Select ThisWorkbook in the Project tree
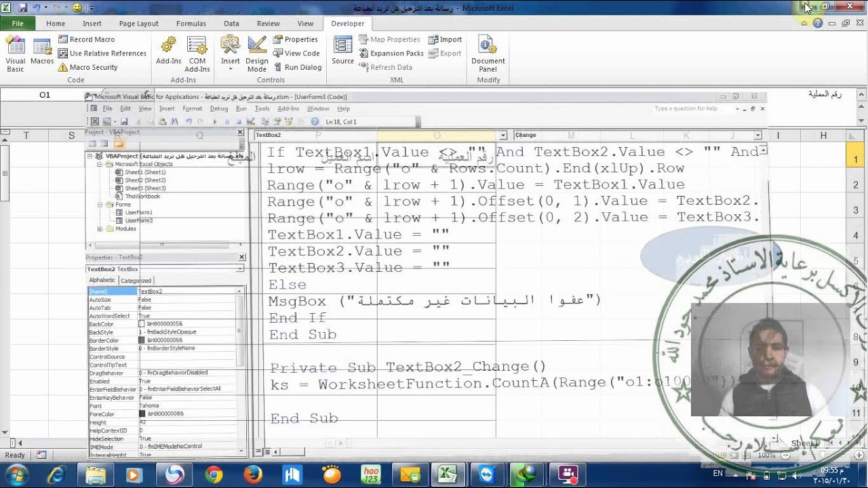This screenshot has height=488, width=868. (x=138, y=197)
